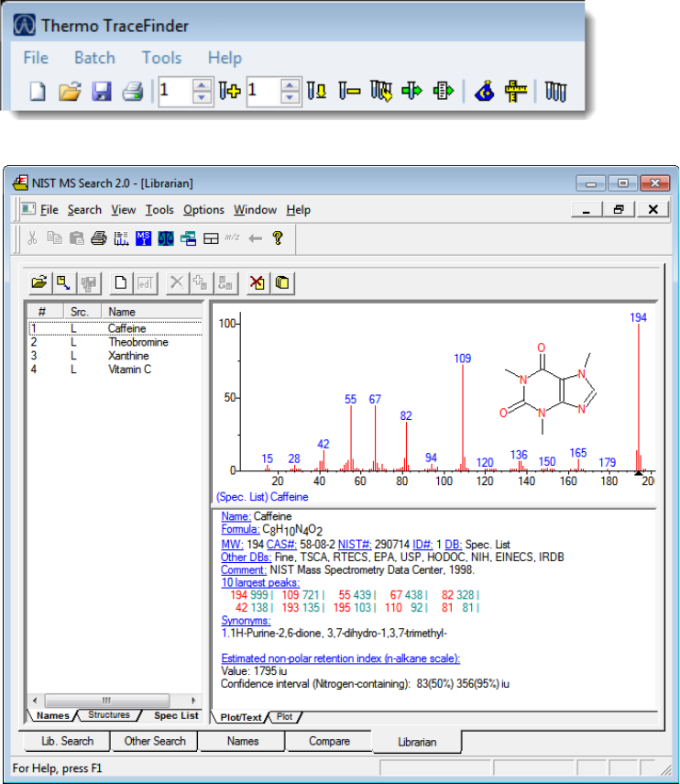Select the Xanthine row in the list

click(x=115, y=356)
